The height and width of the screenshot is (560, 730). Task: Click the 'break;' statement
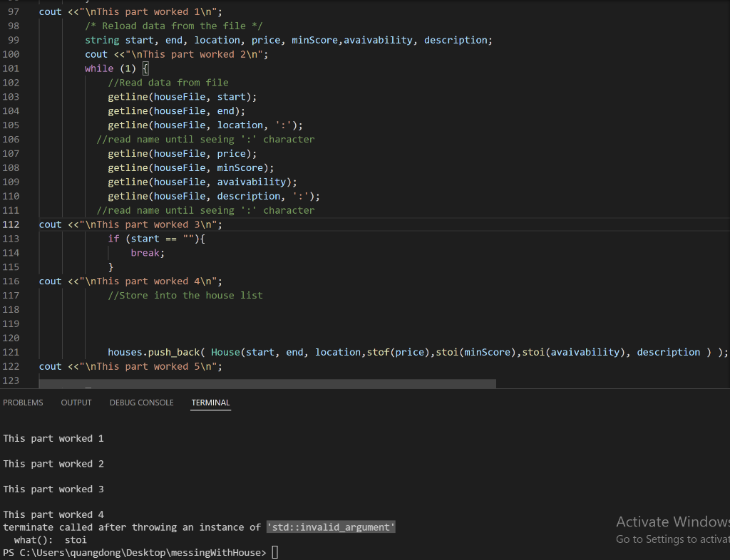click(148, 253)
